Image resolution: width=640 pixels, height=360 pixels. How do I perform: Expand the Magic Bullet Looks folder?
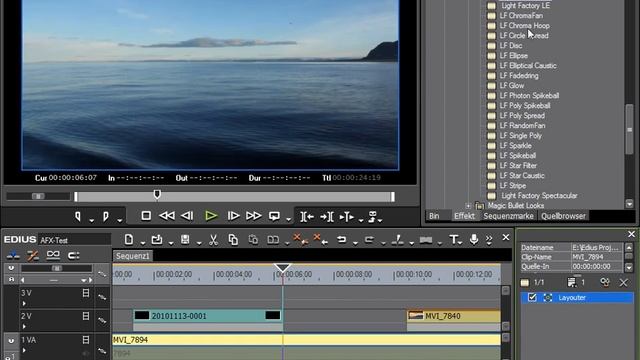[468, 206]
